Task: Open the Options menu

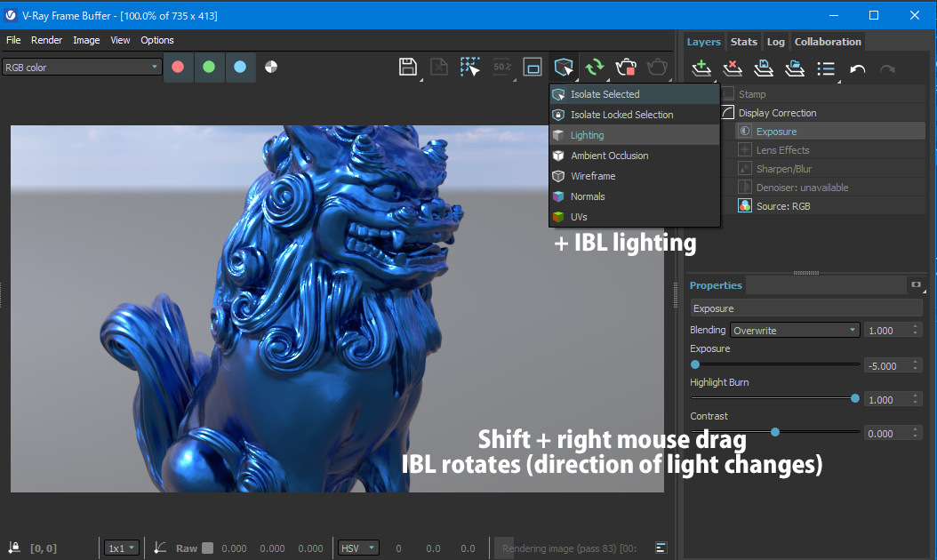Action: coord(157,40)
